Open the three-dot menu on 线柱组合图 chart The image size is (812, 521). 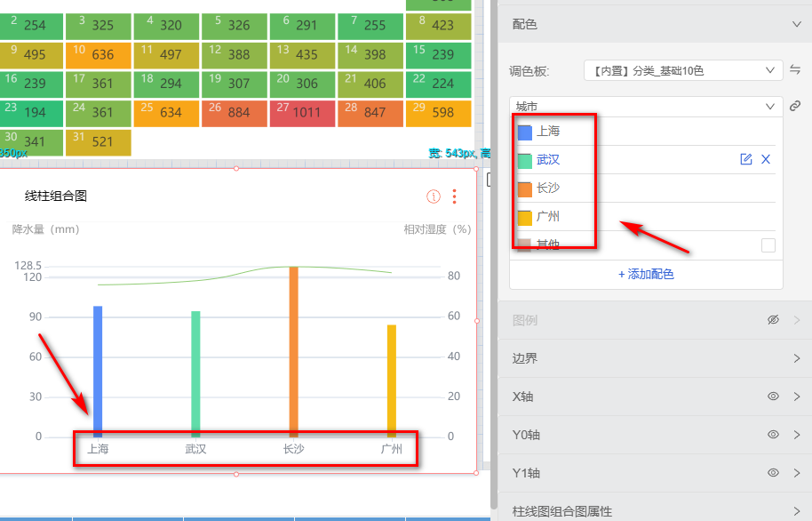[x=455, y=196]
